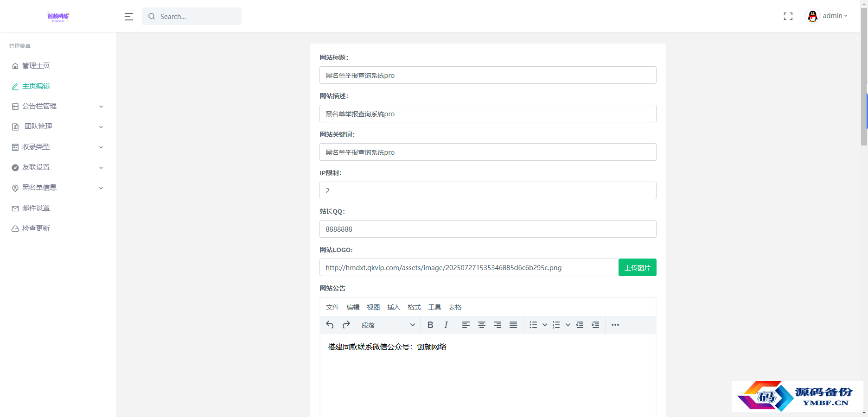Enter fullscreen mode via the fullscreen icon
The height and width of the screenshot is (417, 868).
tap(788, 16)
